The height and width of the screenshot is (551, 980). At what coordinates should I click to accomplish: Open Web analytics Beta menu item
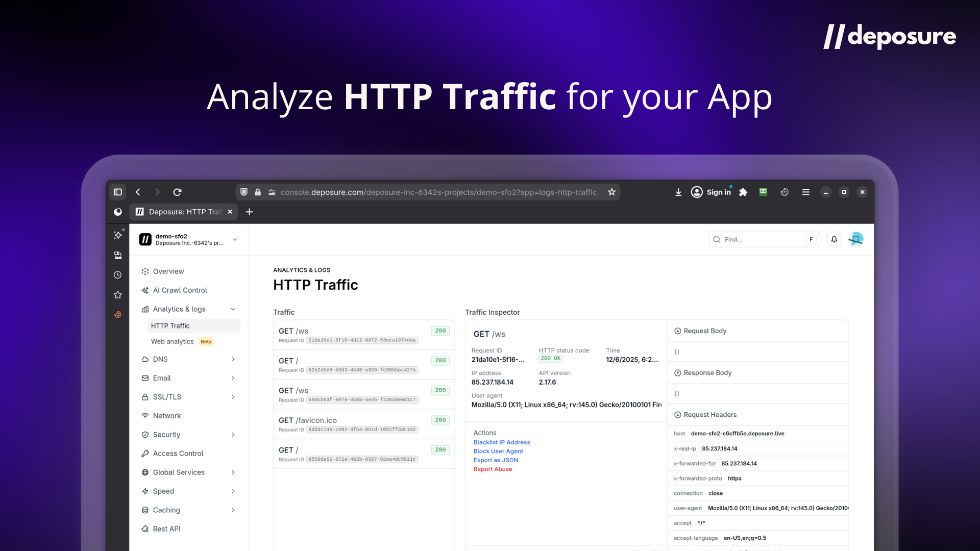173,342
